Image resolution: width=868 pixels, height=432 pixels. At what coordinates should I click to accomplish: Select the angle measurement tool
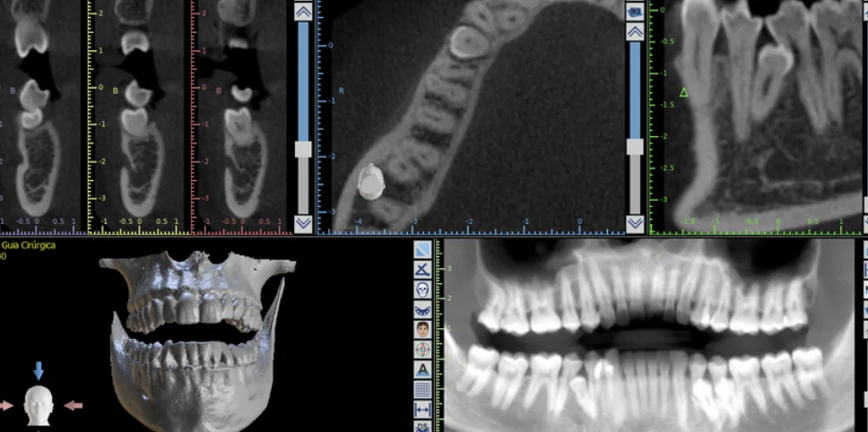point(423,270)
